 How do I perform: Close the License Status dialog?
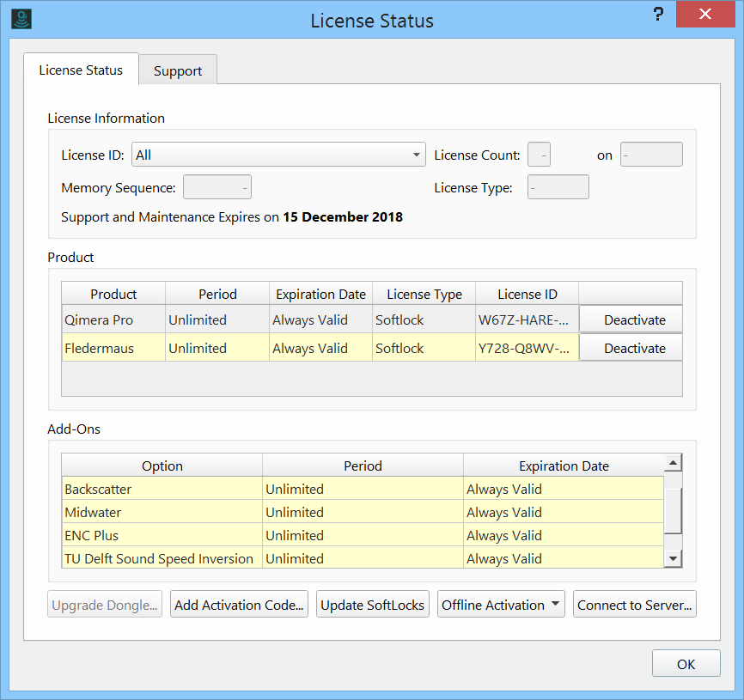704,15
